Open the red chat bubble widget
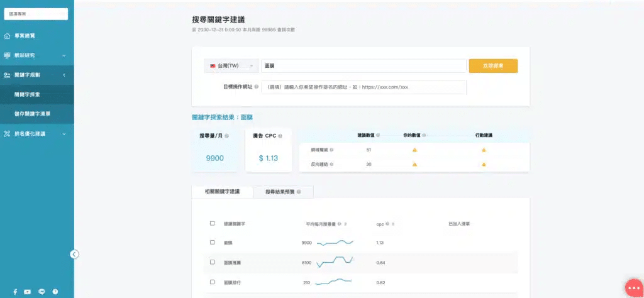 pos(633,287)
